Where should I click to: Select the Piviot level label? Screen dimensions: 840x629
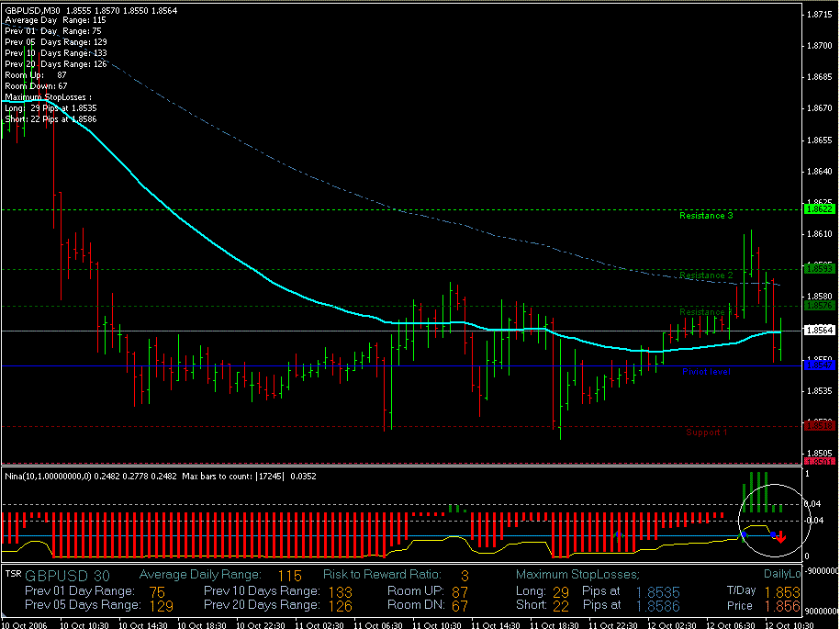pos(706,372)
